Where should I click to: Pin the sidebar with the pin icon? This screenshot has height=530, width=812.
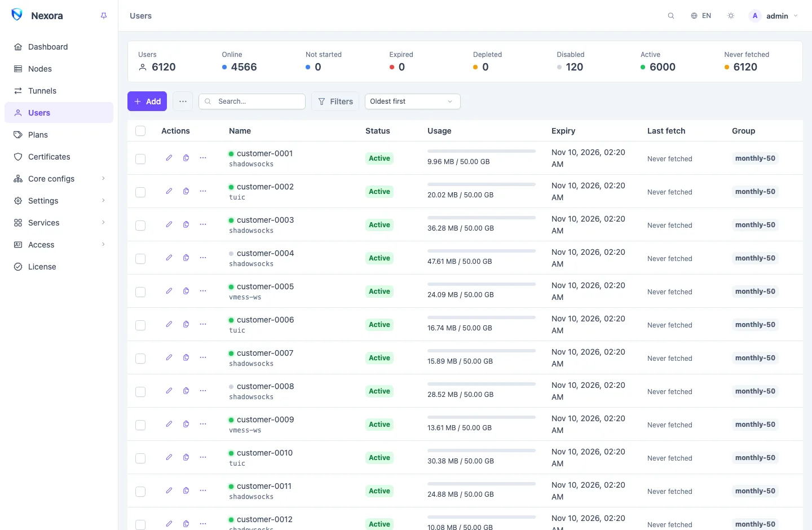[104, 16]
